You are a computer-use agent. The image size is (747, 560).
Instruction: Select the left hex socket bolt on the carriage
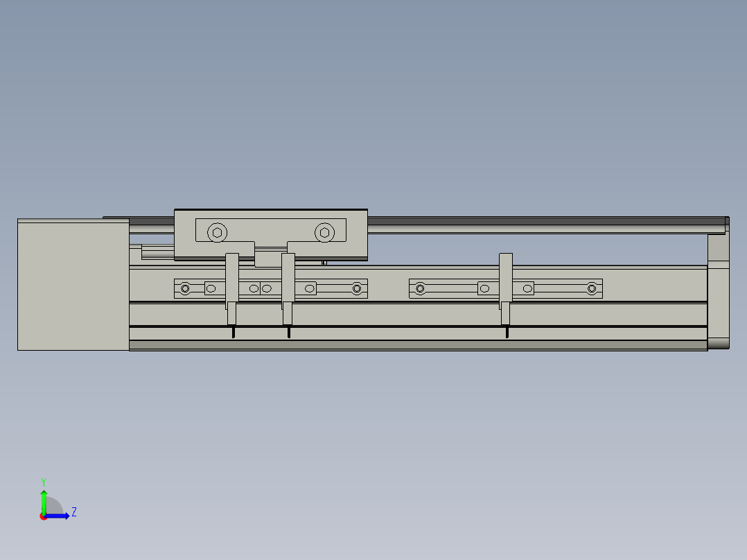[217, 231]
